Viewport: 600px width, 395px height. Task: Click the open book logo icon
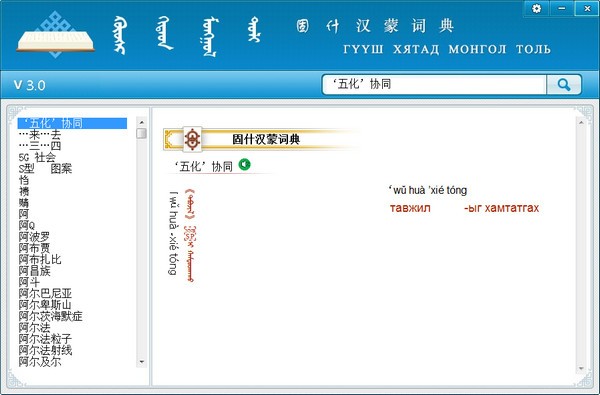(x=55, y=35)
